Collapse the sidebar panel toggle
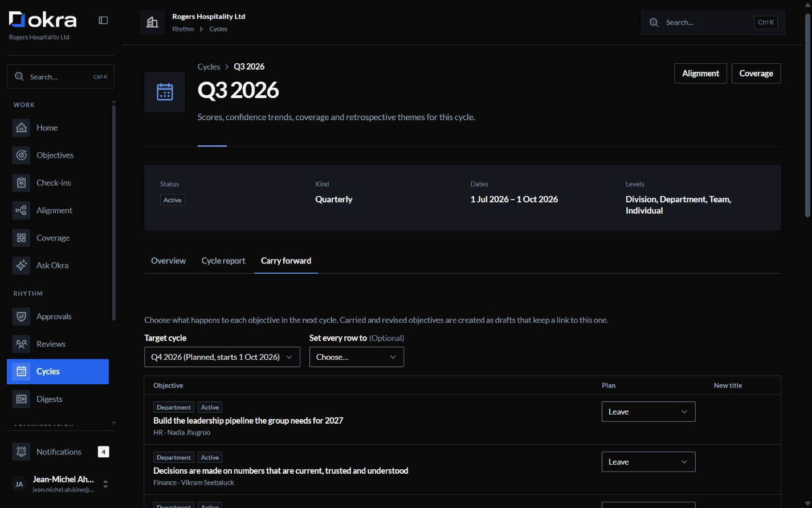 click(103, 21)
